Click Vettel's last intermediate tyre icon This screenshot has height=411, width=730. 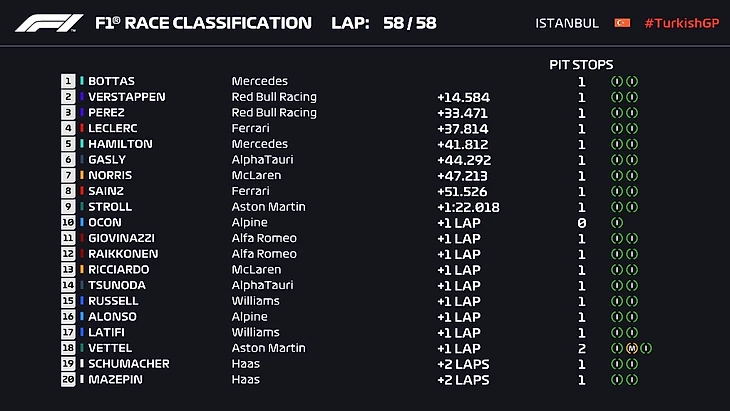coord(647,348)
